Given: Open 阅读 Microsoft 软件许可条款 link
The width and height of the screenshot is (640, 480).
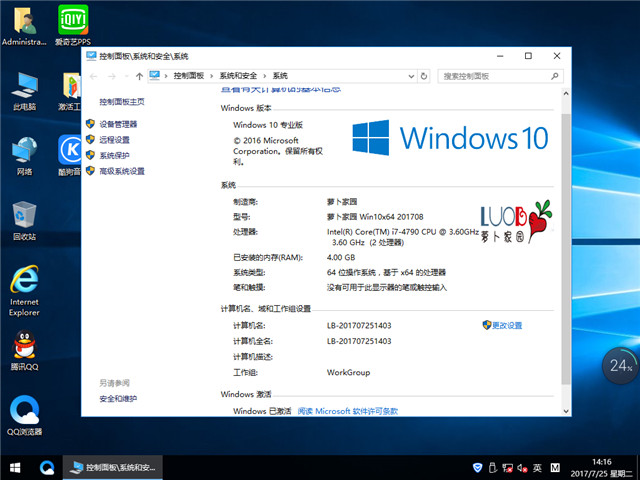Looking at the screenshot, I should (x=348, y=411).
